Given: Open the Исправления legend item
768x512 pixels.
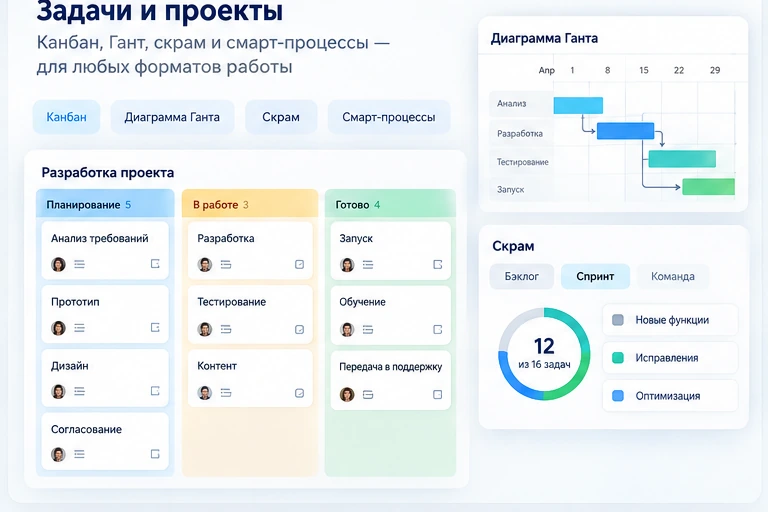Looking at the screenshot, I should coord(670,358).
